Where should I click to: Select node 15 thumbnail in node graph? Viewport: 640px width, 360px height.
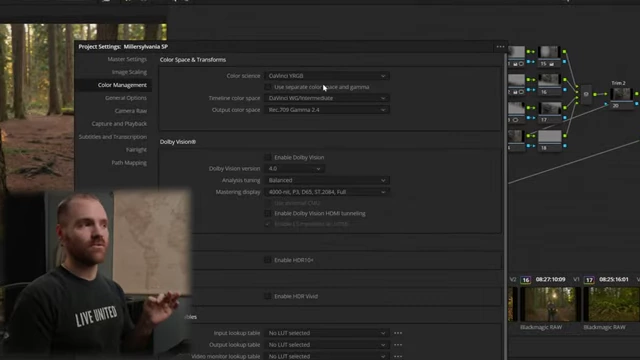pos(549,53)
